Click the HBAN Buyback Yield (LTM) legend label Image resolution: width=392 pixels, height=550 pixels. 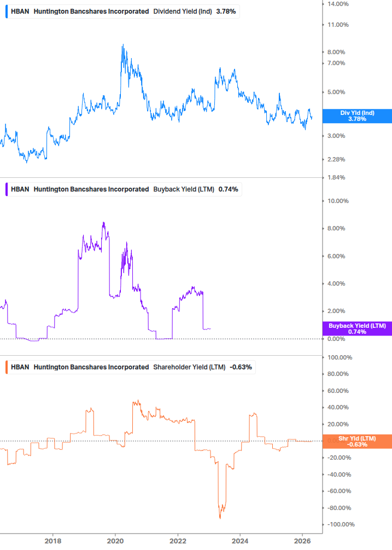124,189
